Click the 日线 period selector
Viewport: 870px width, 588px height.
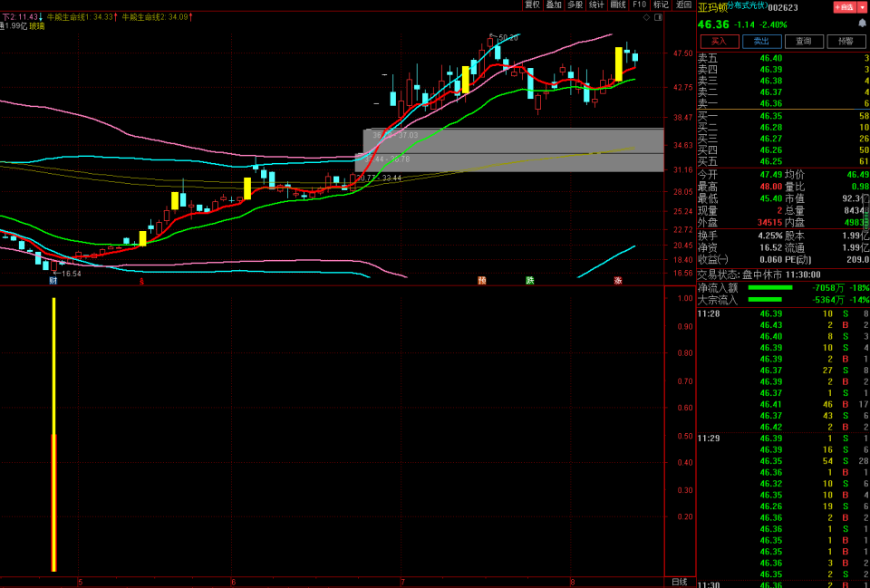679,582
